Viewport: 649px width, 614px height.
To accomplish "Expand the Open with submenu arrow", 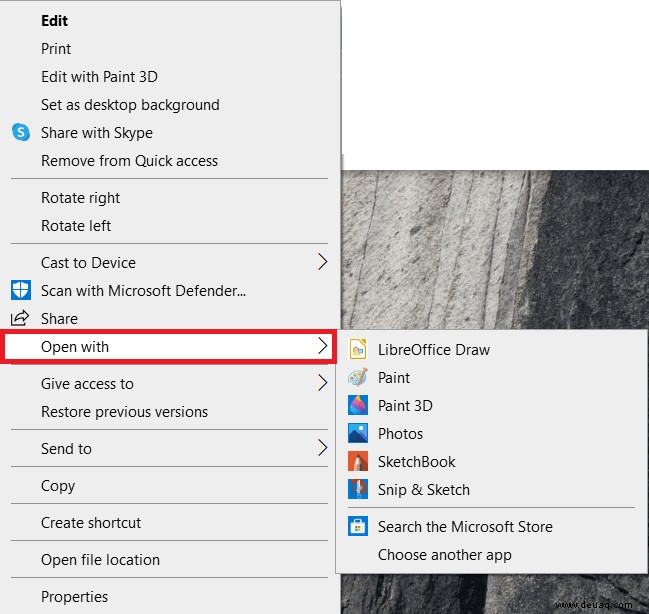I will point(322,346).
